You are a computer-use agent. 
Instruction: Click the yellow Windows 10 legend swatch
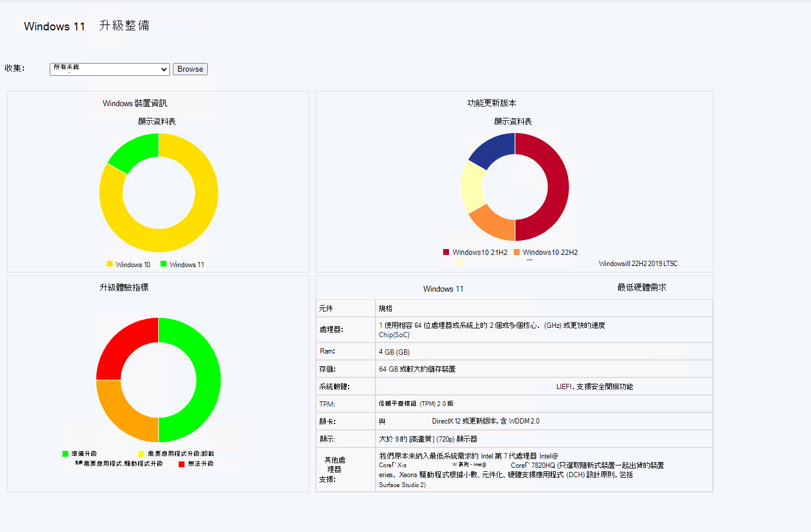(x=110, y=264)
